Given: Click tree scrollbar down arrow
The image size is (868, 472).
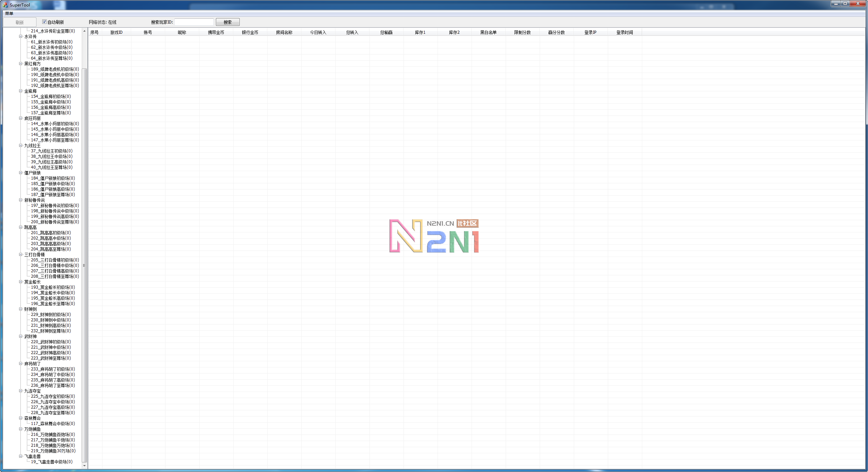Looking at the screenshot, I should (x=84, y=466).
